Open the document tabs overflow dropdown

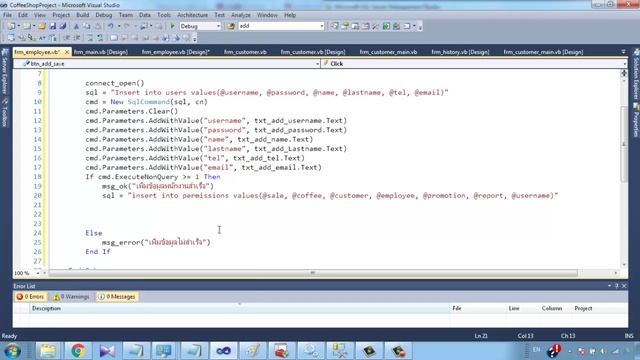[623, 52]
